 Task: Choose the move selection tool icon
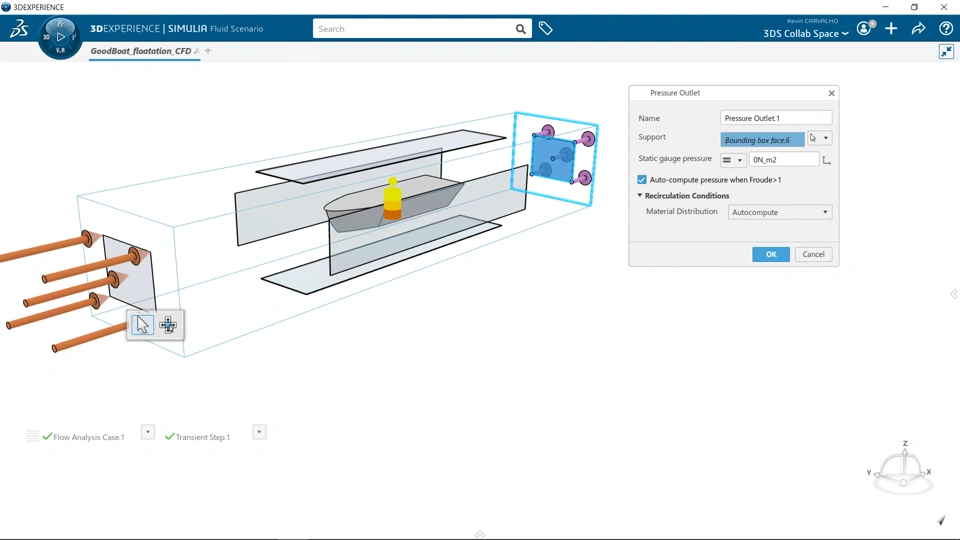pyautogui.click(x=168, y=325)
